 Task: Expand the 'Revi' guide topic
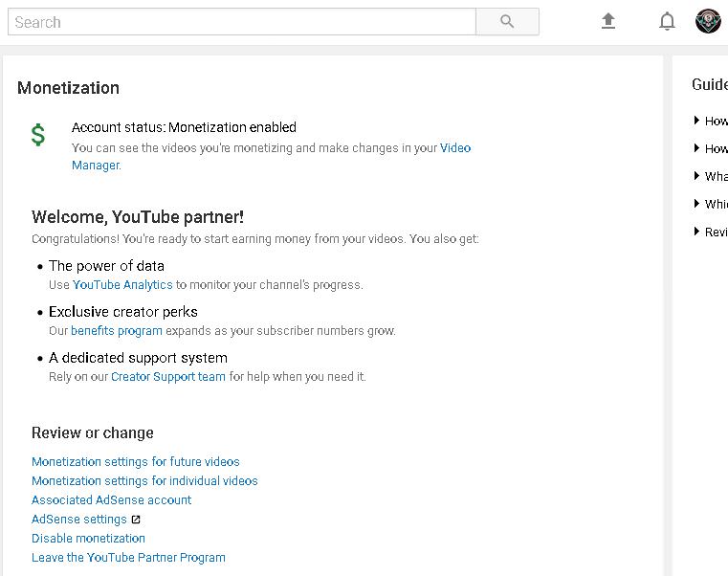pos(711,232)
